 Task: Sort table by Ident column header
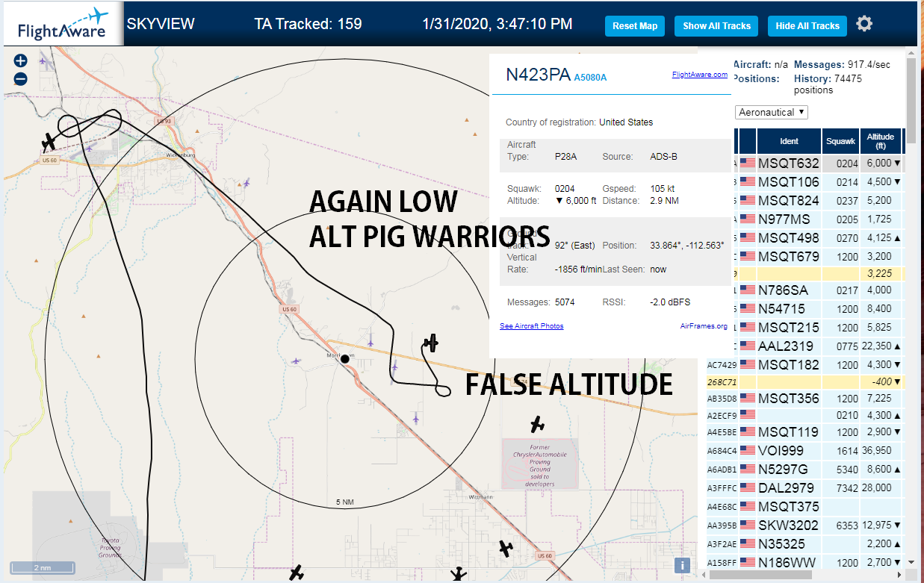[x=789, y=141]
